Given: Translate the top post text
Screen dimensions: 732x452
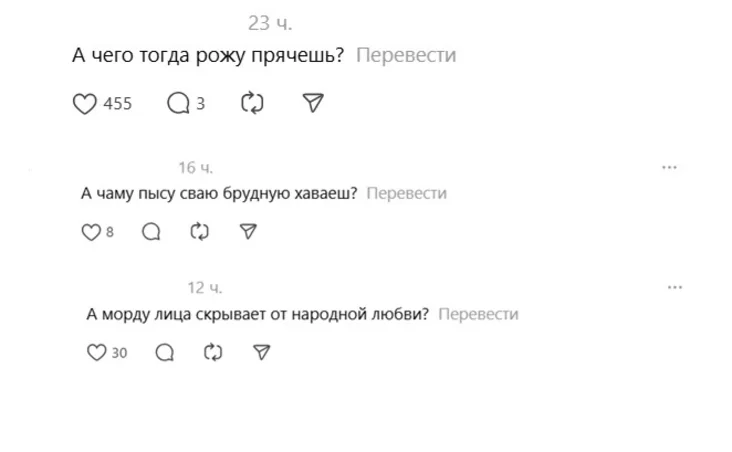Looking at the screenshot, I should tap(405, 56).
